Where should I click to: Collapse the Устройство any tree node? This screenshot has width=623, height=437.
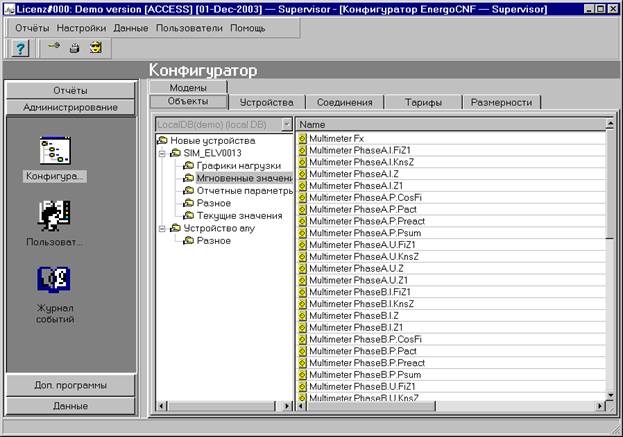(162, 229)
